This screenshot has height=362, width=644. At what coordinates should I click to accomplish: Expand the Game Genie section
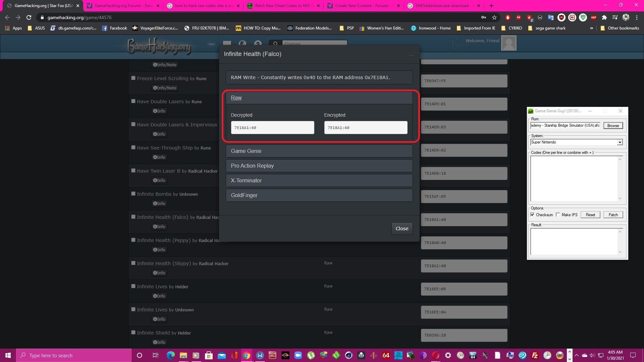click(319, 151)
